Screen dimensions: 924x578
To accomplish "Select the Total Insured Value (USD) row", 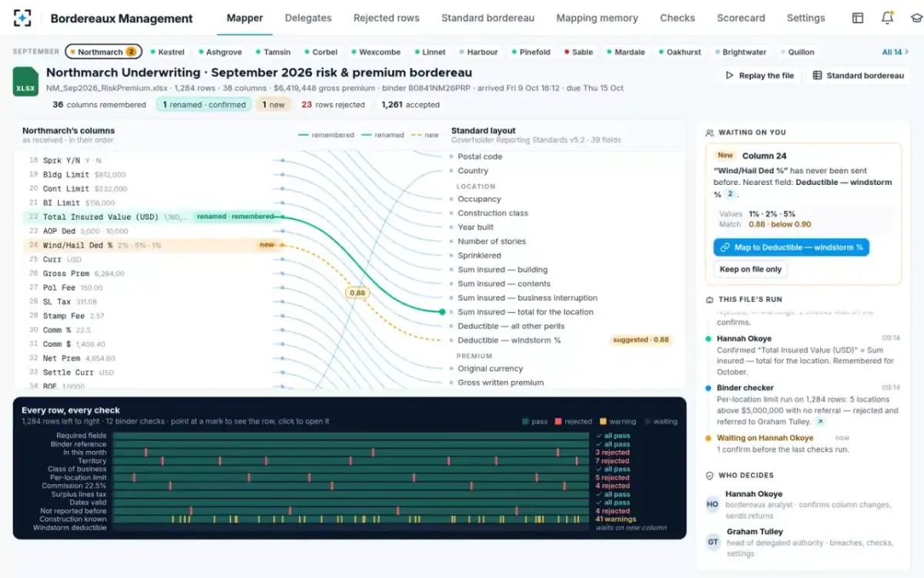I will coord(152,217).
